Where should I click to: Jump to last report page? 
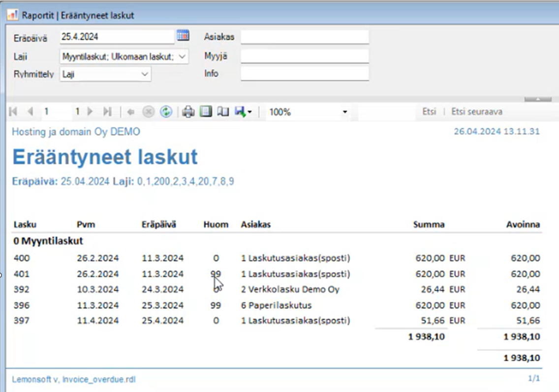(x=107, y=112)
